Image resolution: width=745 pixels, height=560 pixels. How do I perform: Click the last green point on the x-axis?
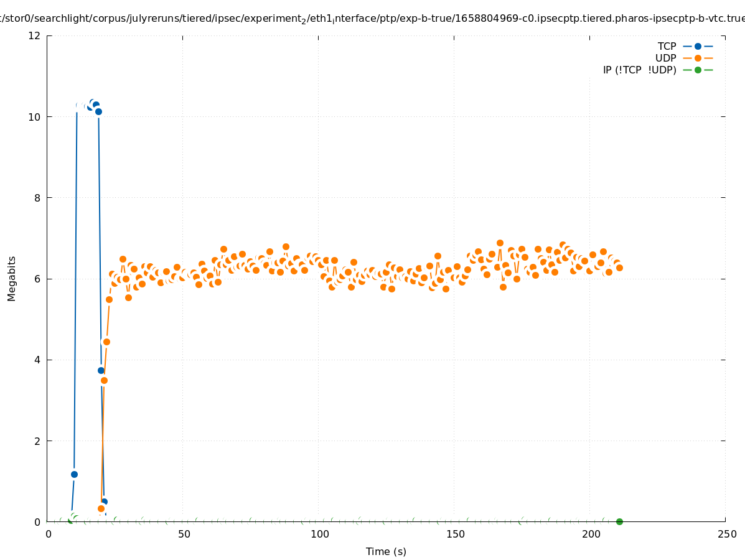[619, 521]
